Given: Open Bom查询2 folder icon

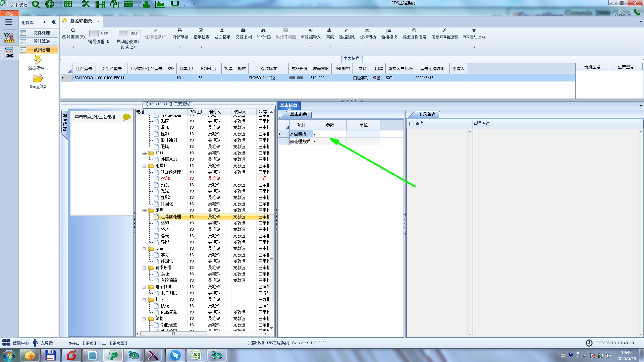Looking at the screenshot, I should click(38, 79).
